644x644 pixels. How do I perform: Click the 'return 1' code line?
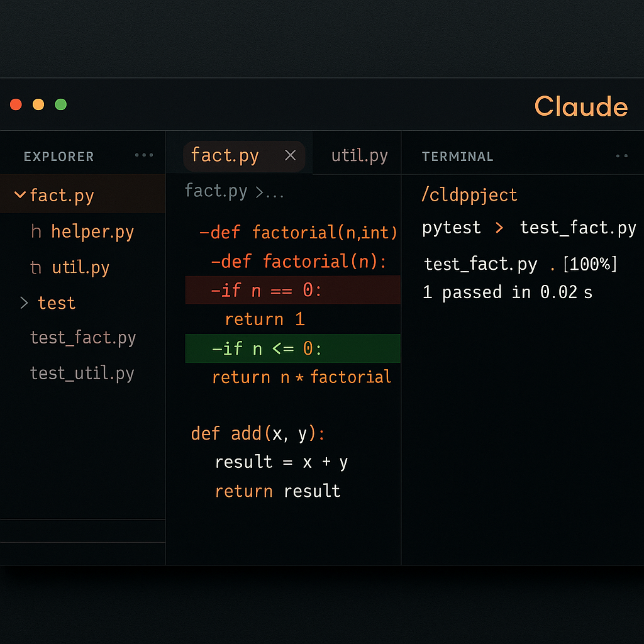pos(265,319)
